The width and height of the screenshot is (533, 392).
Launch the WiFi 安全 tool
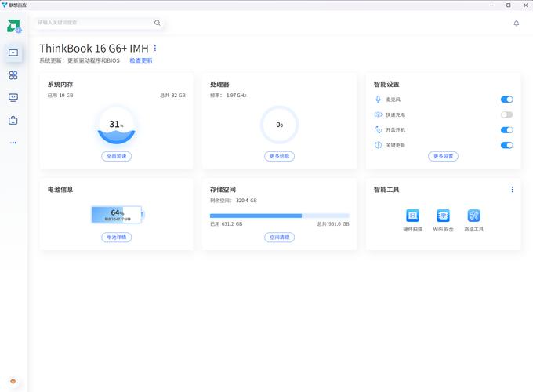pyautogui.click(x=443, y=216)
